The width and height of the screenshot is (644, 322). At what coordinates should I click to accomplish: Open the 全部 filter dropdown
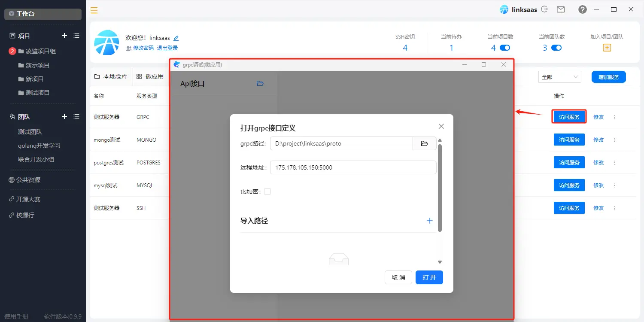pyautogui.click(x=559, y=77)
